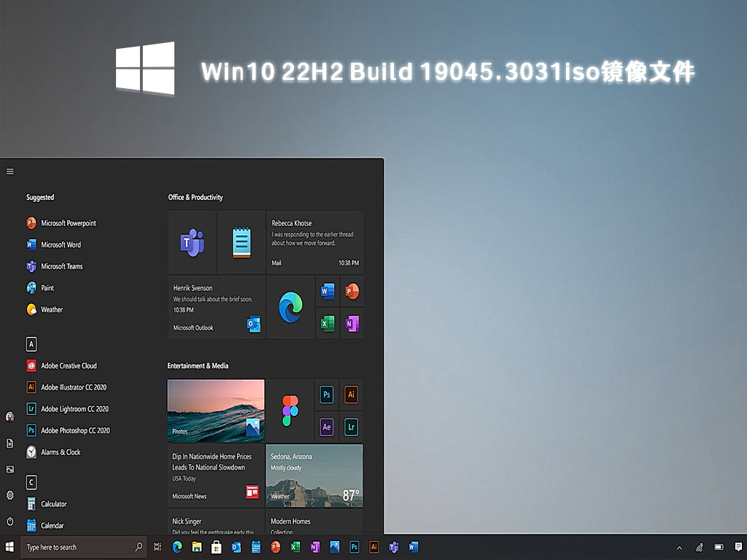Show hidden icons in the system tray
The image size is (747, 560).
[680, 547]
